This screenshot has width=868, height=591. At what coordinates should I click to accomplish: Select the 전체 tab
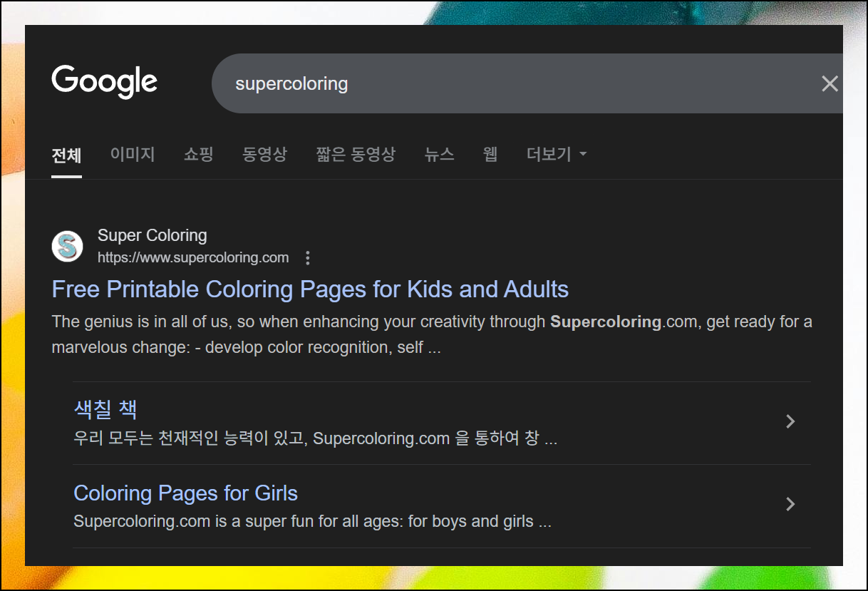67,155
